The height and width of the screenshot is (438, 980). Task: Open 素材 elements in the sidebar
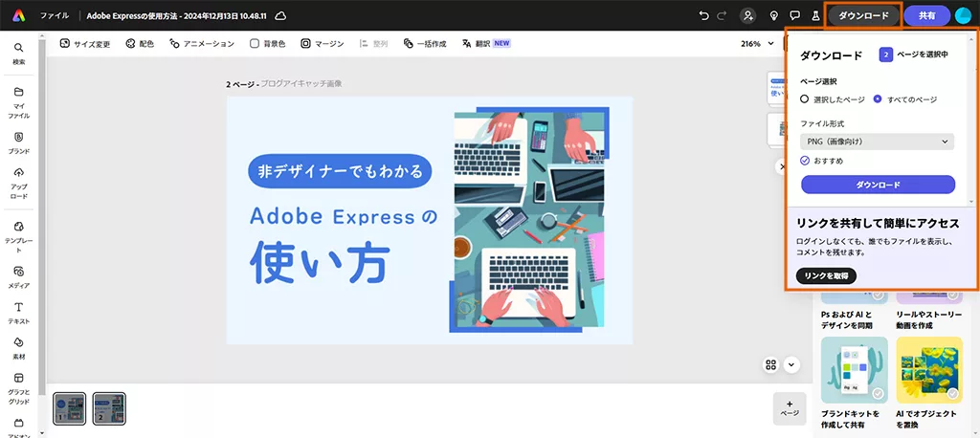[x=19, y=349]
